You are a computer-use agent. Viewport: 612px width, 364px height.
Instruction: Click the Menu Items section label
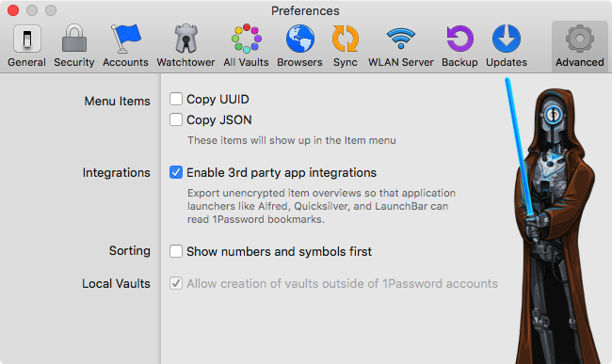117,101
